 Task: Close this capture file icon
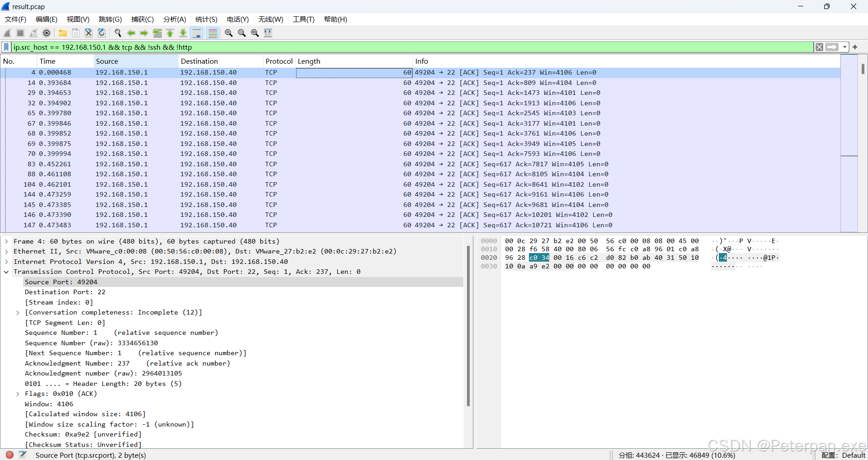pyautogui.click(x=89, y=33)
